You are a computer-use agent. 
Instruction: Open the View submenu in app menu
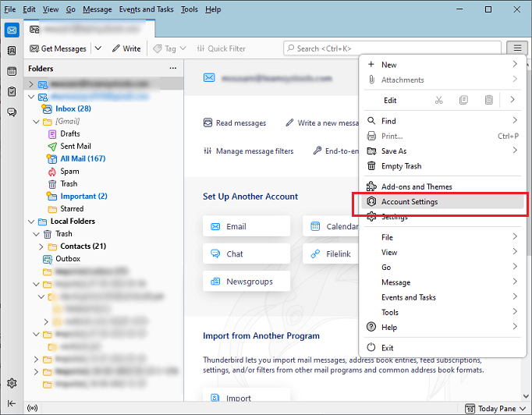(x=443, y=252)
